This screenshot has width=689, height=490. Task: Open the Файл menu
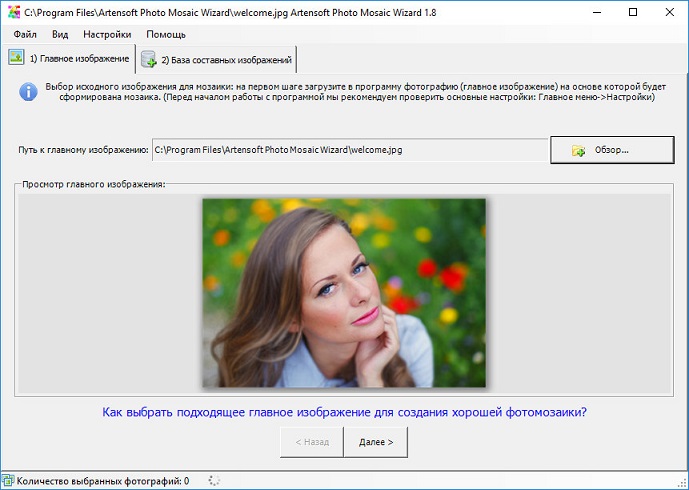pyautogui.click(x=25, y=34)
